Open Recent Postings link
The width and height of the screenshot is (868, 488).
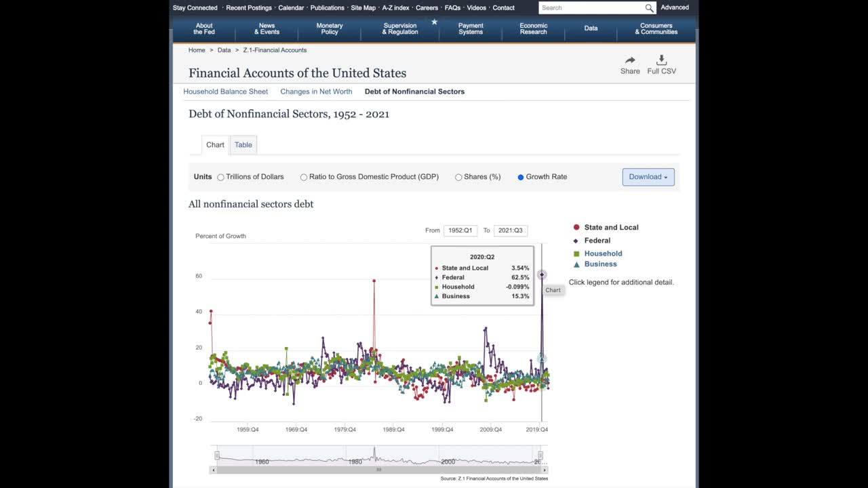click(249, 8)
